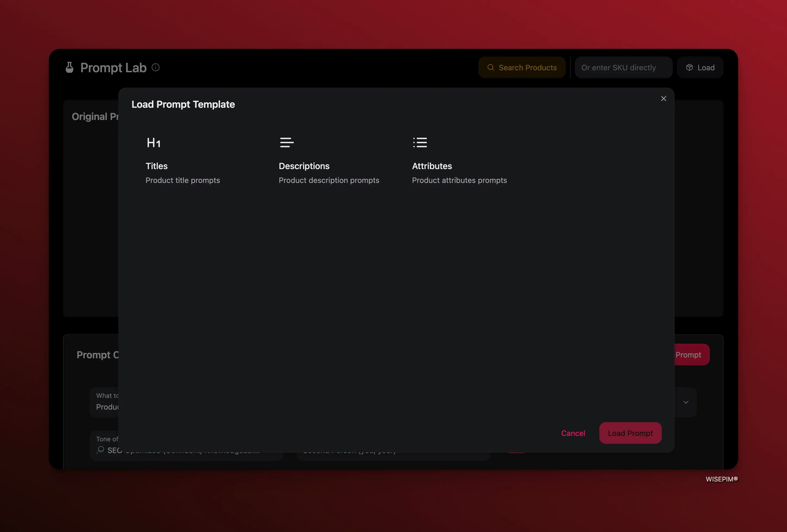Click the enter SKU directly input field

coord(624,67)
